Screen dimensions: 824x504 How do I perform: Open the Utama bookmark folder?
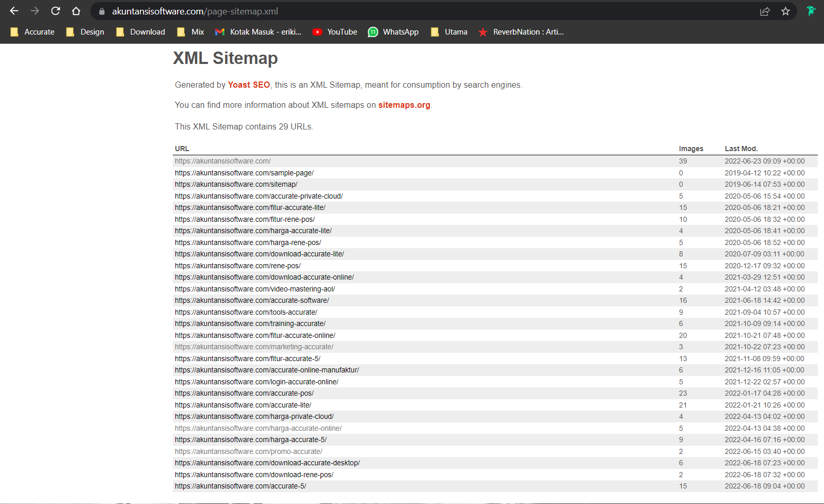click(449, 32)
